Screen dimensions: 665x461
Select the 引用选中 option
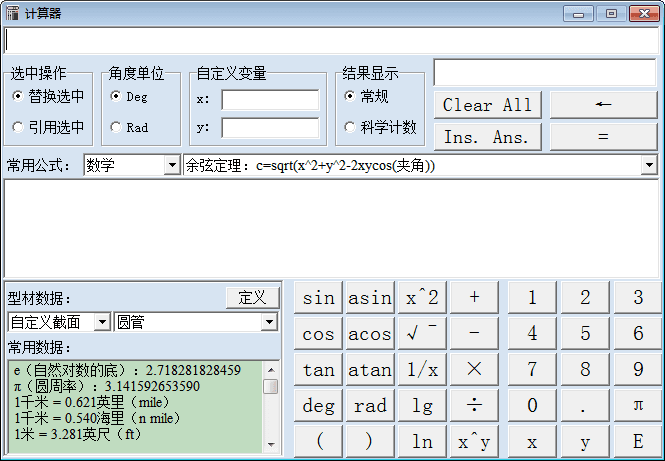18,127
